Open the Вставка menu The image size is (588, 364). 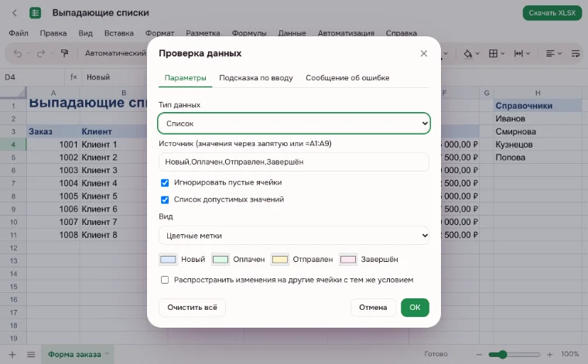tap(119, 33)
